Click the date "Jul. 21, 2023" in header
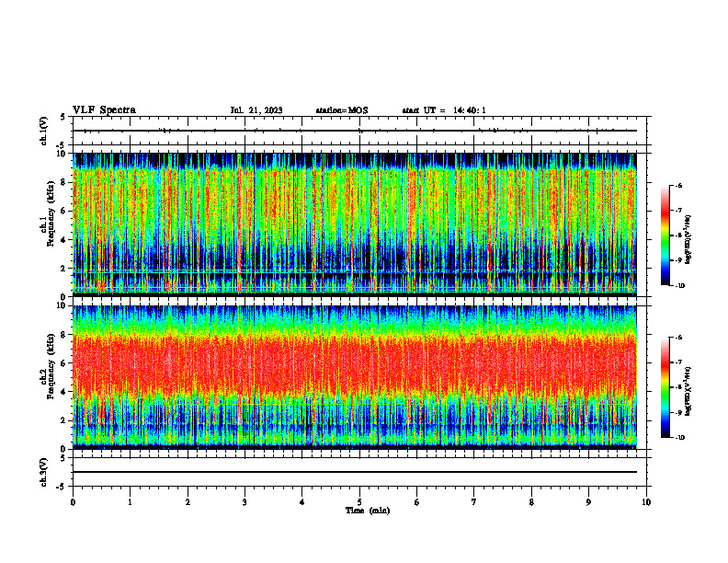The image size is (728, 563). click(256, 110)
